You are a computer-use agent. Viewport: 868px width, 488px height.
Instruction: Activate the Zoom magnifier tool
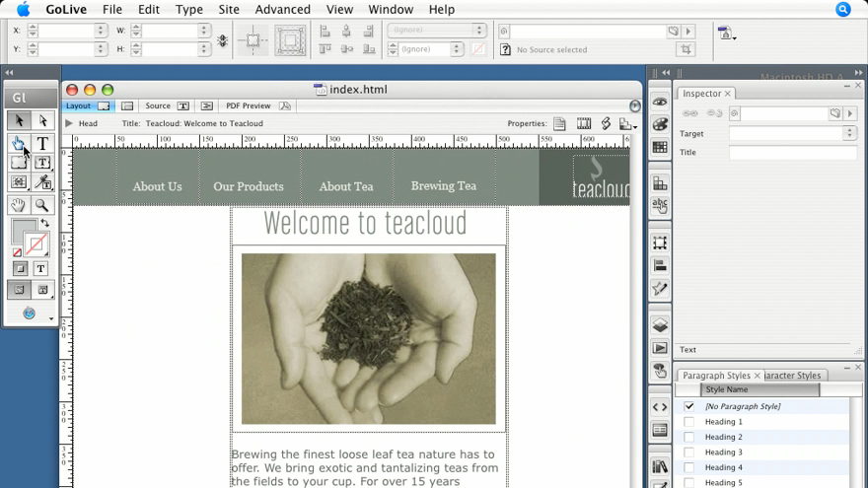[42, 205]
